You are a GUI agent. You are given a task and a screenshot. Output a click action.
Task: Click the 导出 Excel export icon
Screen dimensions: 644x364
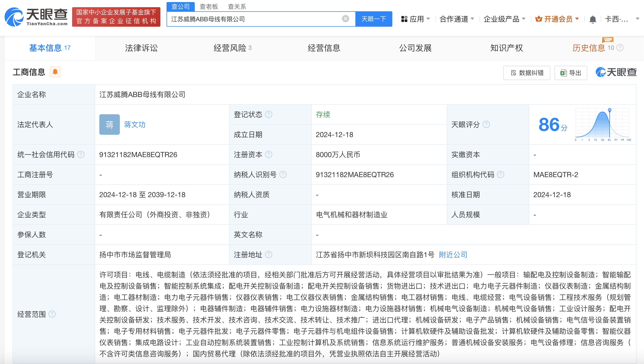point(563,73)
